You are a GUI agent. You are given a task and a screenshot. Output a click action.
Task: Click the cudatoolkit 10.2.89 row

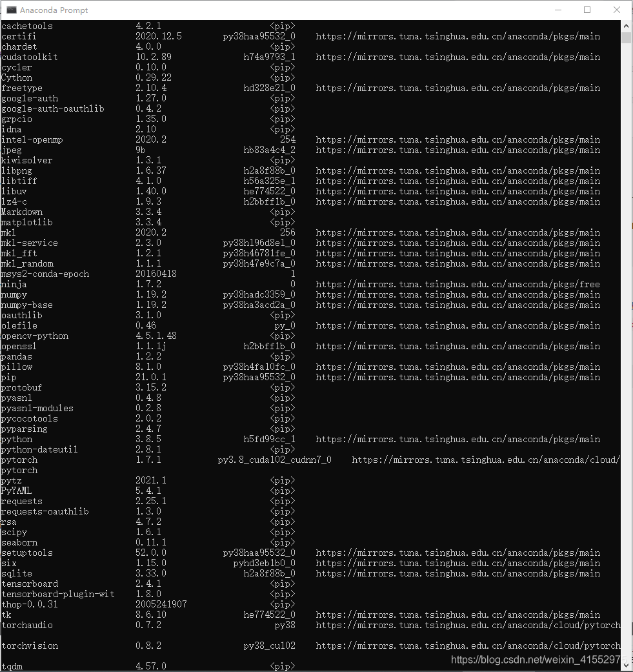300,57
